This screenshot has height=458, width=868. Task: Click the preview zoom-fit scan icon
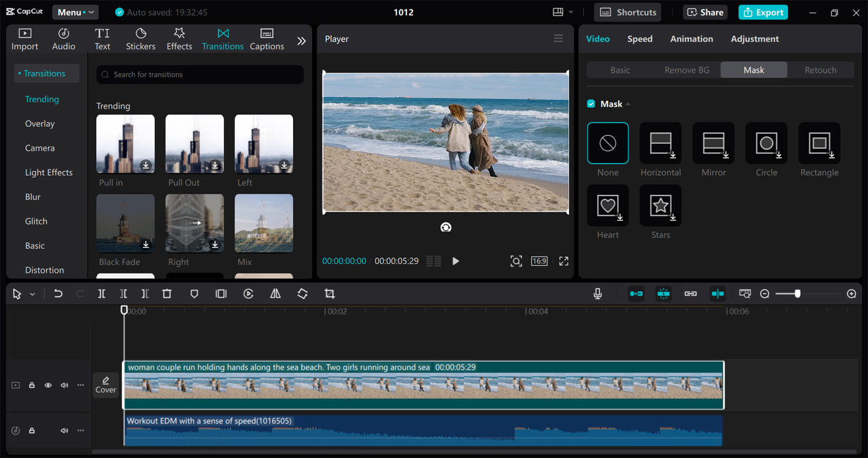pos(516,261)
